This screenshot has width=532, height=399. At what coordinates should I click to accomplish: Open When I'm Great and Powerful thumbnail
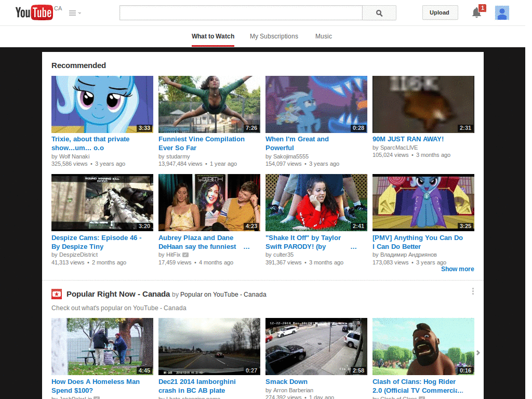tap(316, 104)
